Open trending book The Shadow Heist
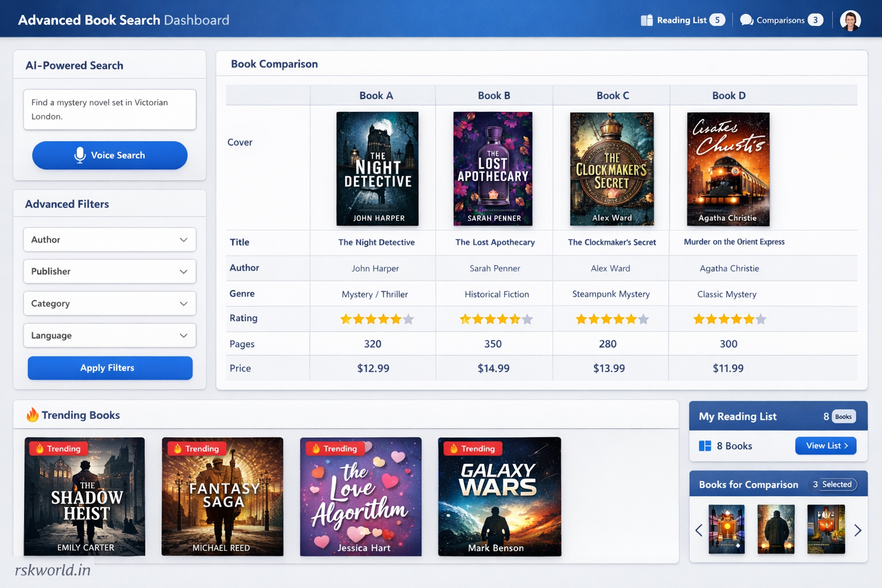This screenshot has height=588, width=882. coord(84,497)
